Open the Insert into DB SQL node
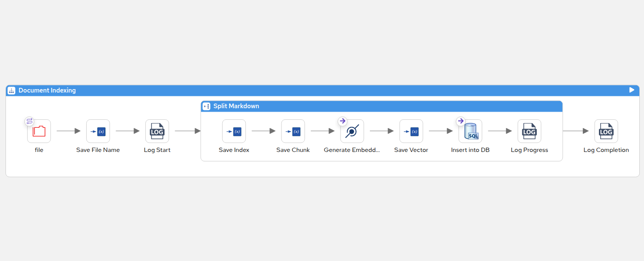Viewport: 644px width, 261px height. click(x=471, y=131)
